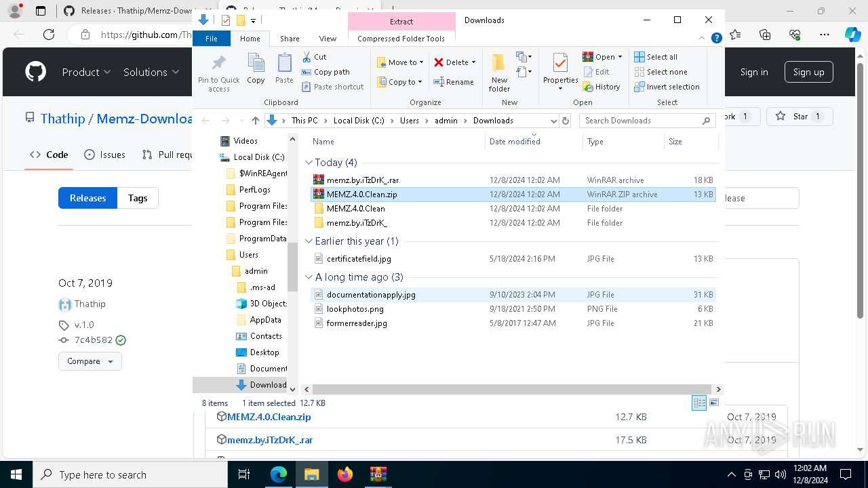The image size is (868, 488).
Task: Click horizontal scrollbar in file list
Action: [513, 389]
